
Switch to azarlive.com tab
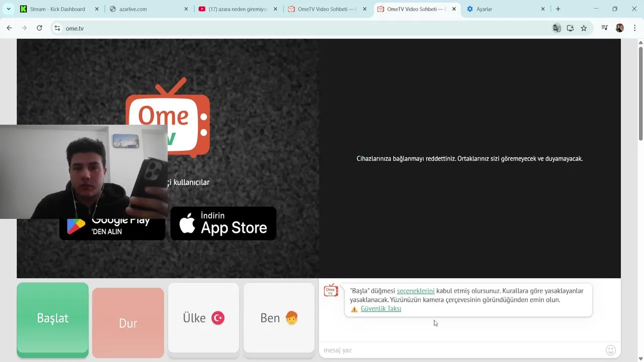[x=148, y=9]
